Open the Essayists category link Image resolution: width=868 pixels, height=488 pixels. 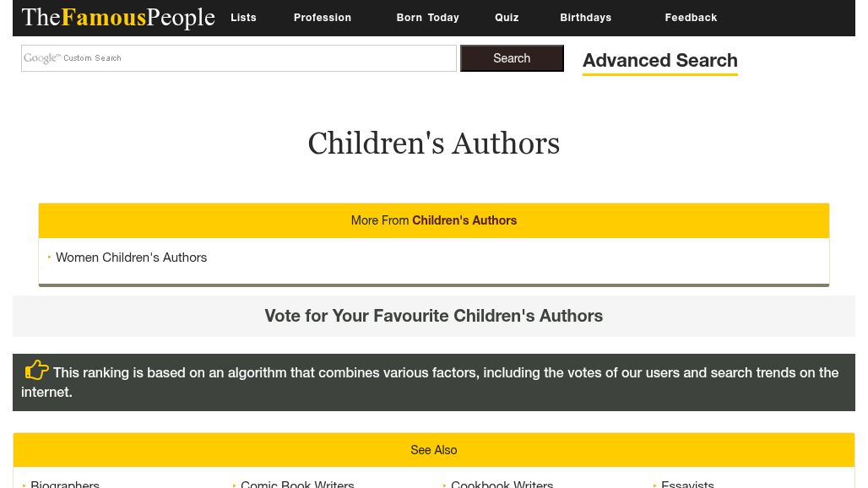[687, 483]
